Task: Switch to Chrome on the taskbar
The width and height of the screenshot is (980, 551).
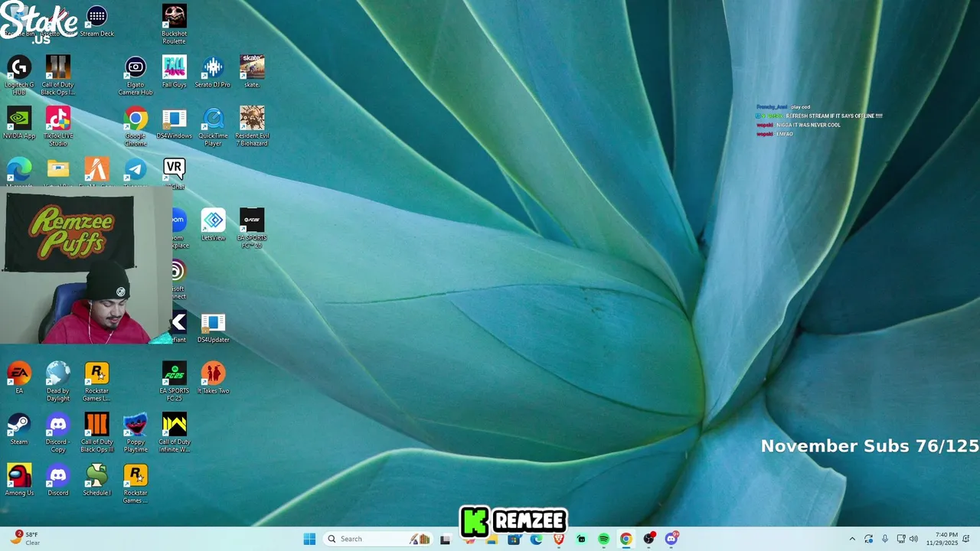Action: click(626, 539)
